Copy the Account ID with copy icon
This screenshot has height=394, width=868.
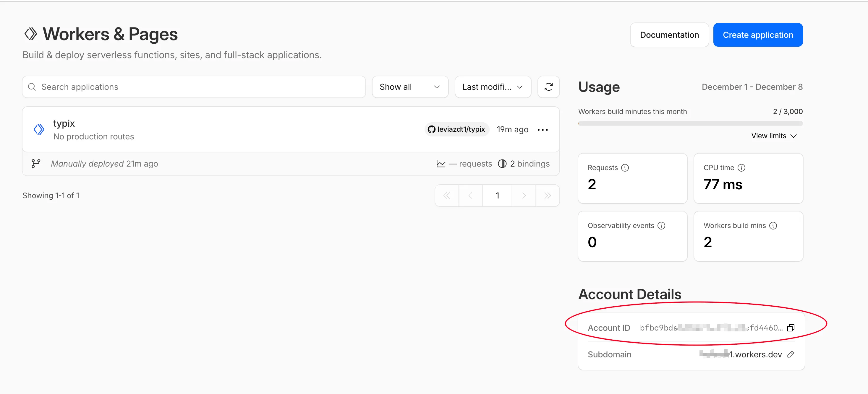click(x=791, y=328)
